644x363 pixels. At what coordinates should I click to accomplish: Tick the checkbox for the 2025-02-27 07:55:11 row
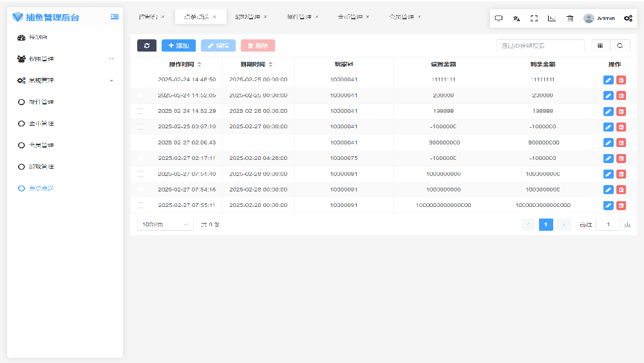141,206
